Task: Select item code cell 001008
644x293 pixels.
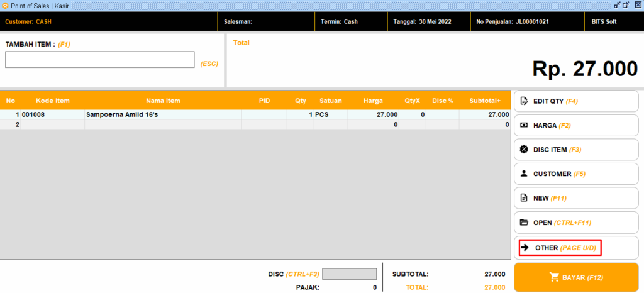Action: [53, 115]
